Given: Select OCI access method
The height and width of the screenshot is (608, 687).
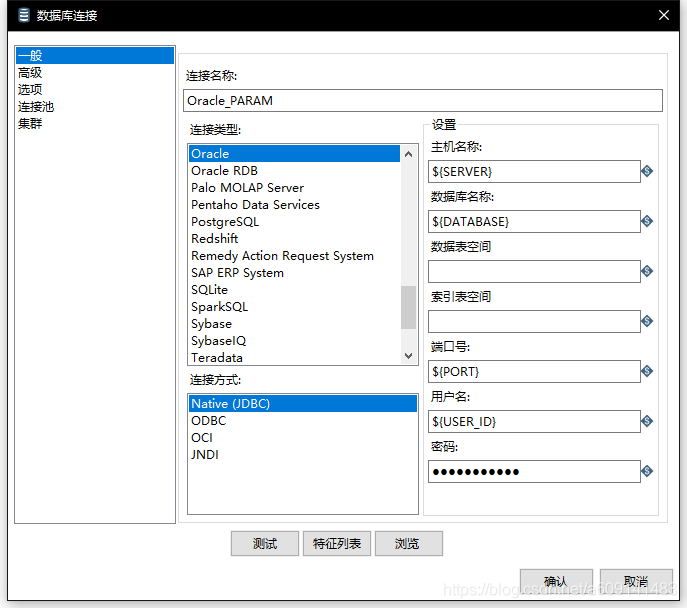Looking at the screenshot, I should (x=303, y=438).
